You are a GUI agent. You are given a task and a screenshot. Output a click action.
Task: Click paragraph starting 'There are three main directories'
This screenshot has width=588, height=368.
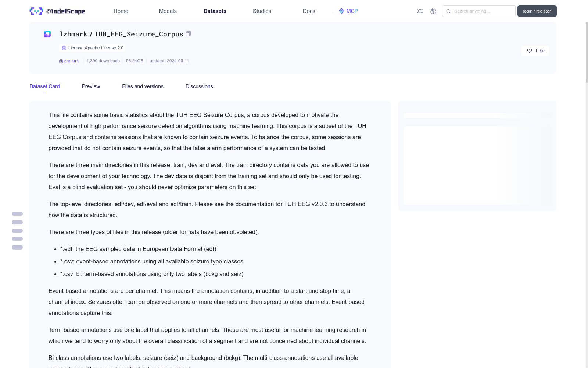coord(209,176)
